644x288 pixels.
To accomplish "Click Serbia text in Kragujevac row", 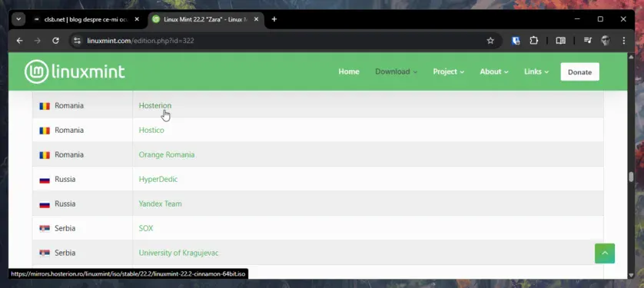I will tap(65, 253).
